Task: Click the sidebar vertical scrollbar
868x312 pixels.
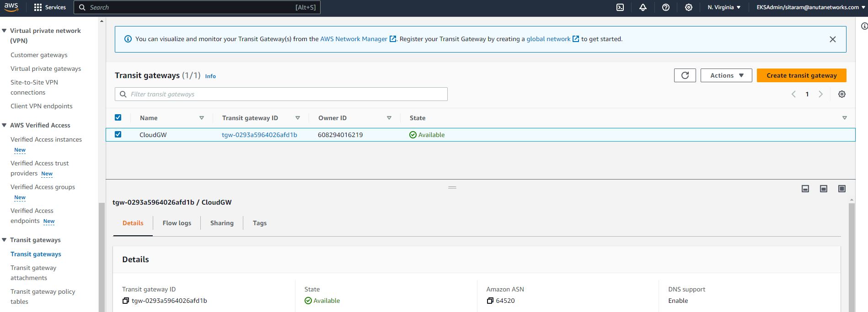Action: tap(102, 257)
